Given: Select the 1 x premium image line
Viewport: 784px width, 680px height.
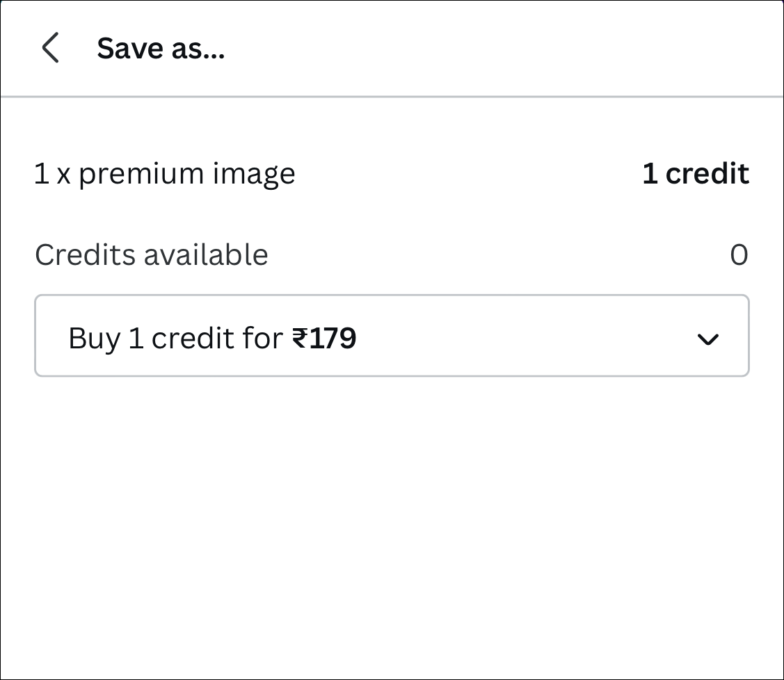Looking at the screenshot, I should (x=164, y=174).
